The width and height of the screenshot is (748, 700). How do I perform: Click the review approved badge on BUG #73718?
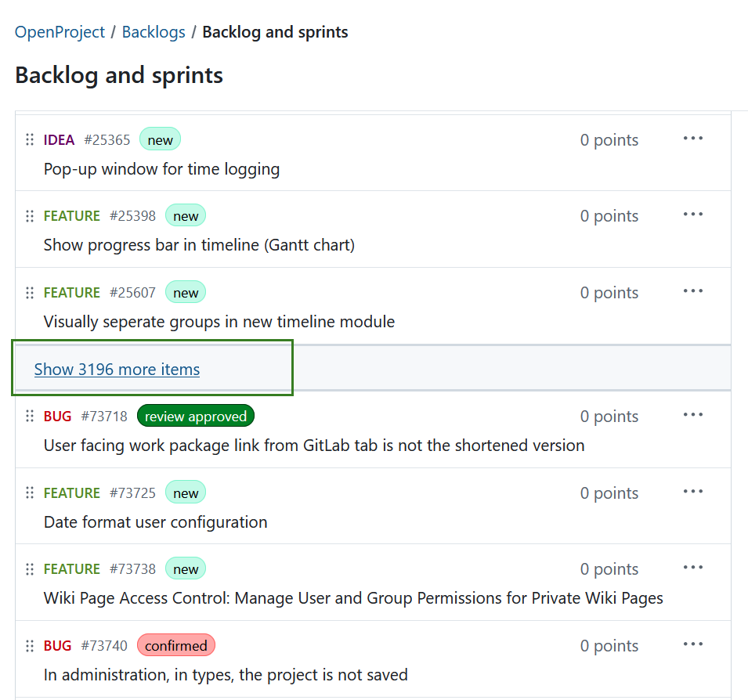click(195, 416)
